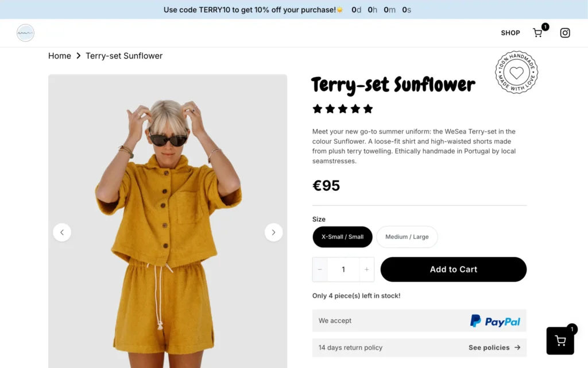Viewport: 588px width, 368px height.
Task: Click the PayPal logo
Action: click(495, 321)
